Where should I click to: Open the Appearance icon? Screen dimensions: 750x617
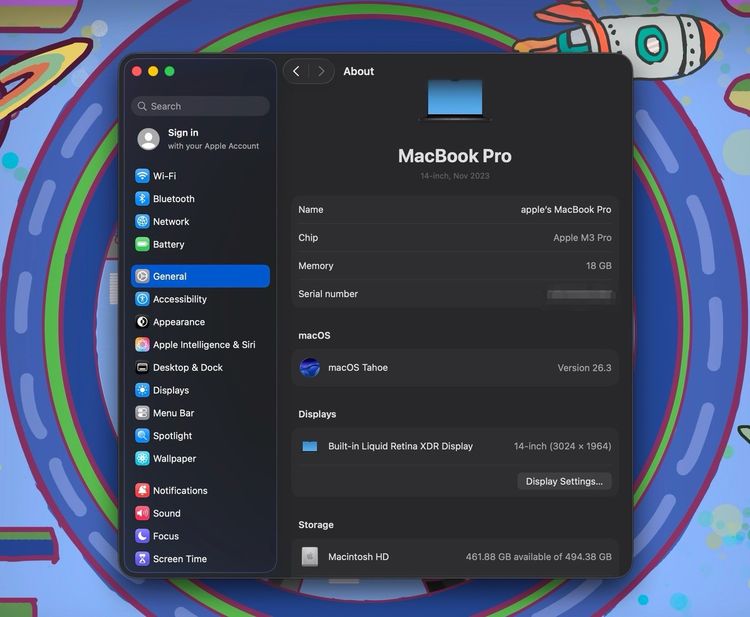(x=142, y=322)
